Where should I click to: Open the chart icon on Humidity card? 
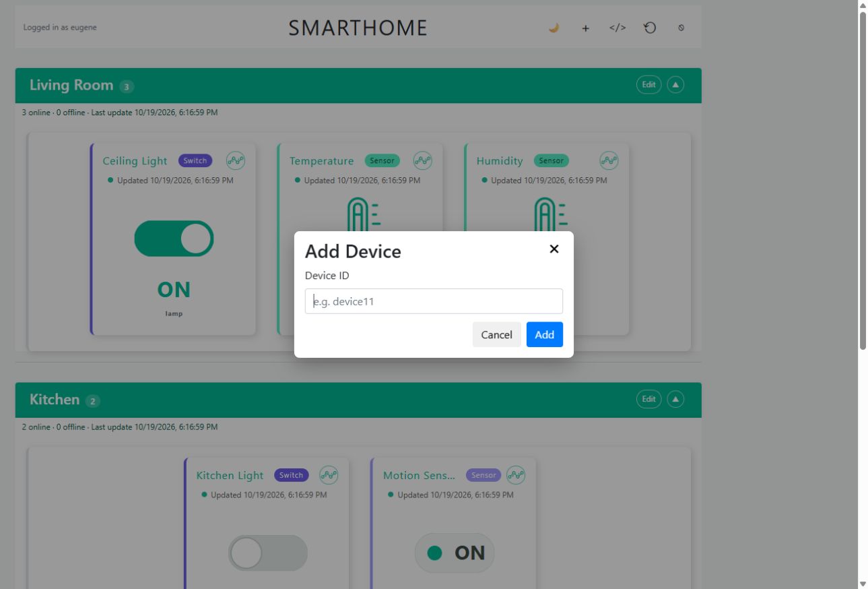coord(609,160)
